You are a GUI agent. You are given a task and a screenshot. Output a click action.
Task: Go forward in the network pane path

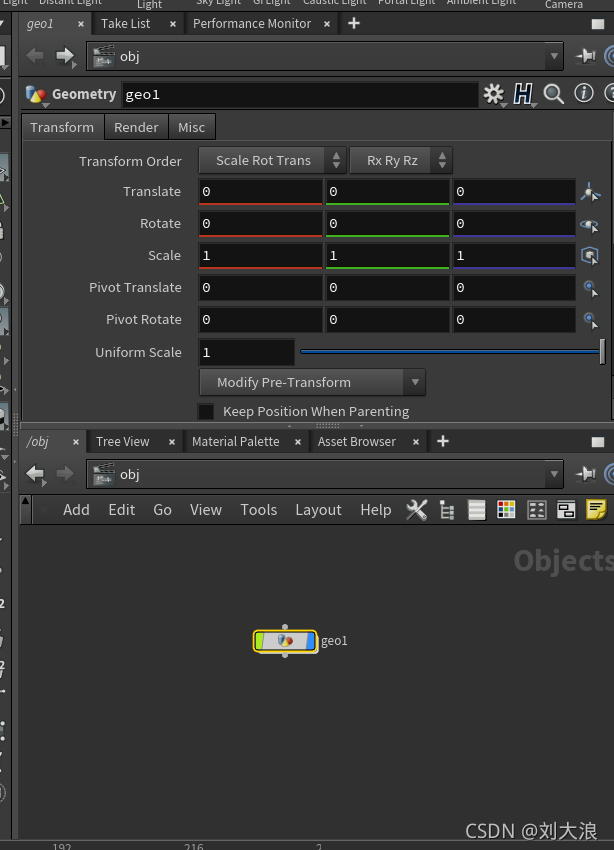pyautogui.click(x=65, y=473)
